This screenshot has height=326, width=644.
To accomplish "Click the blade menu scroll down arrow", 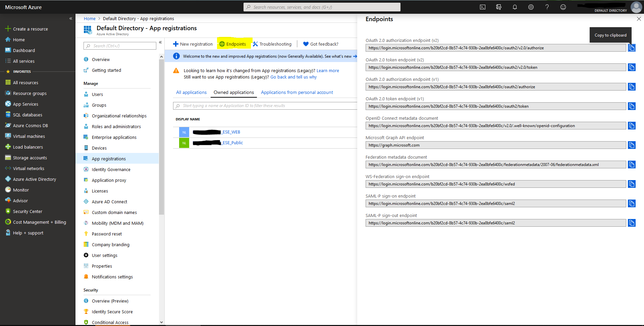I will (161, 322).
